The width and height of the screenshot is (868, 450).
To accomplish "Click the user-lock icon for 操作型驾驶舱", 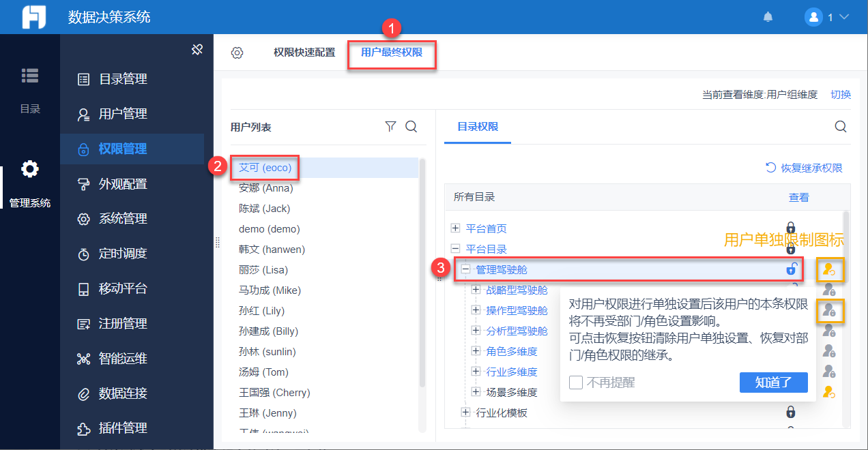I will [829, 310].
